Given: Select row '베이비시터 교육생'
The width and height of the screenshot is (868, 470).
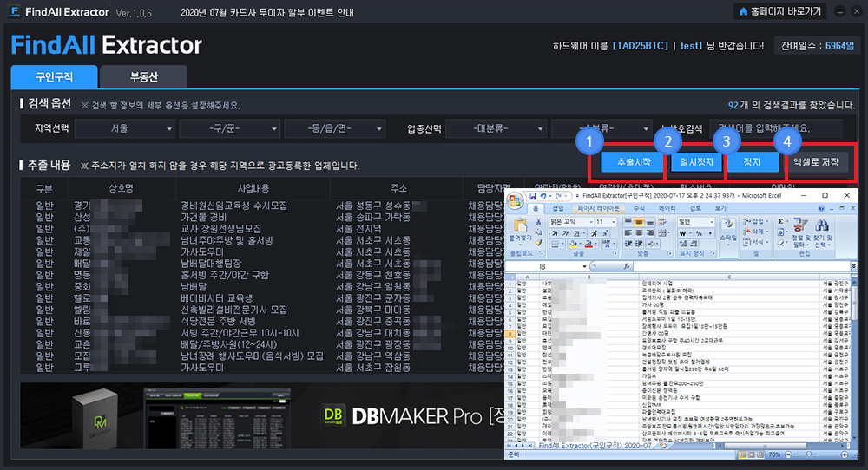Looking at the screenshot, I should pos(262,298).
